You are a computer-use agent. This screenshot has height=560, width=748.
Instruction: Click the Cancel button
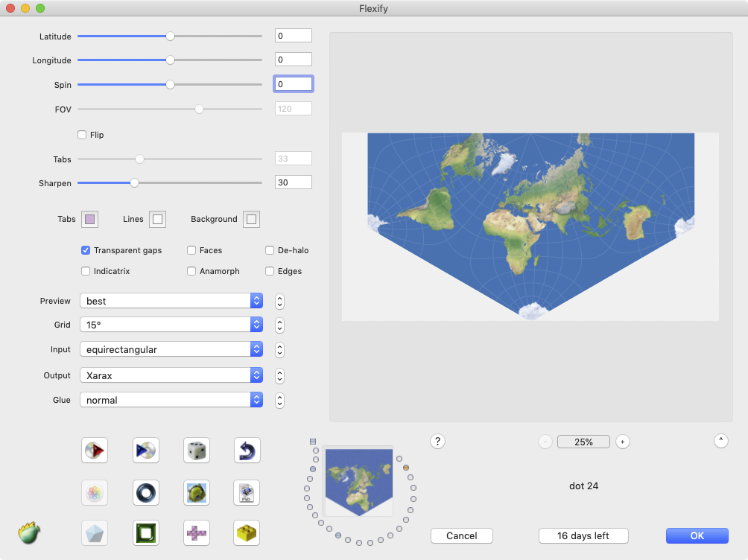[462, 536]
